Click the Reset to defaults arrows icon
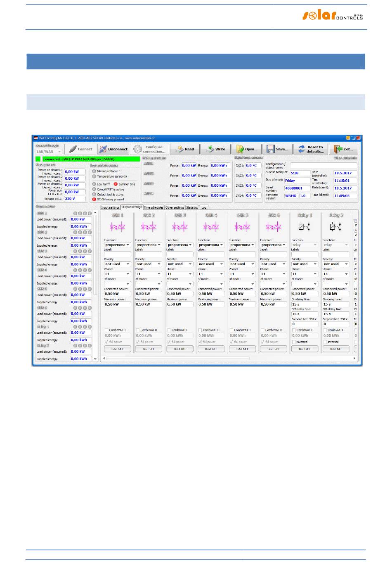Viewport: 392px width, 573px height. pyautogui.click(x=302, y=149)
